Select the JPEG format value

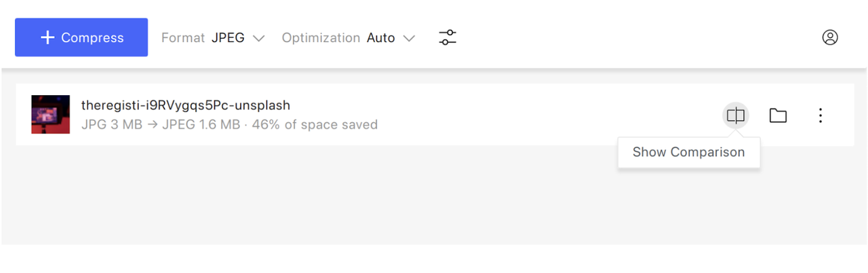[x=228, y=38]
